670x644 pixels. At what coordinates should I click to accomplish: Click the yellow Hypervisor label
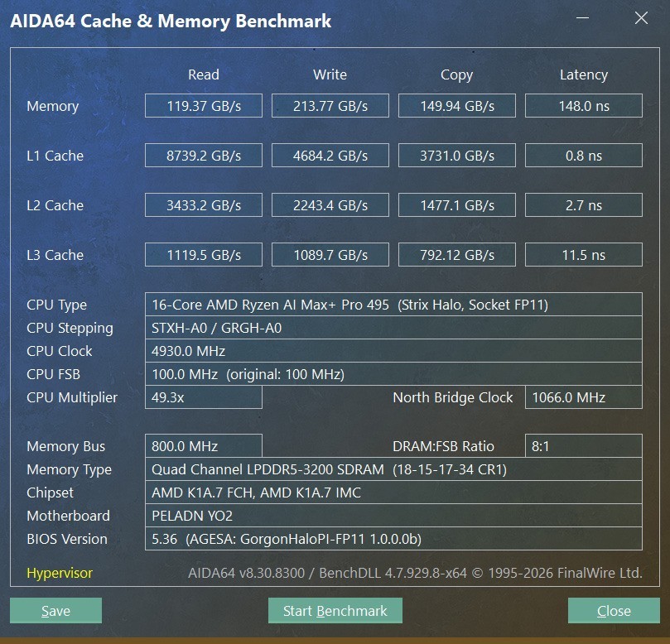pyautogui.click(x=60, y=573)
